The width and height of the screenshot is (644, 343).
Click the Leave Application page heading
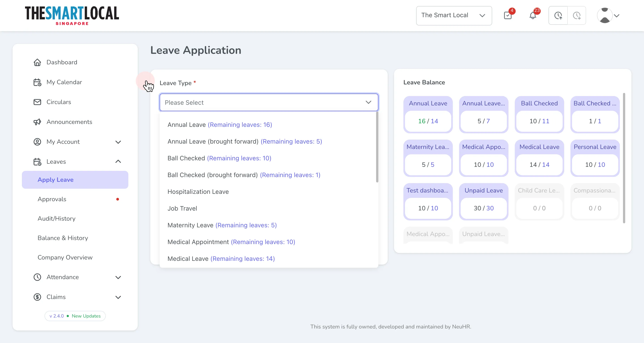tap(196, 50)
